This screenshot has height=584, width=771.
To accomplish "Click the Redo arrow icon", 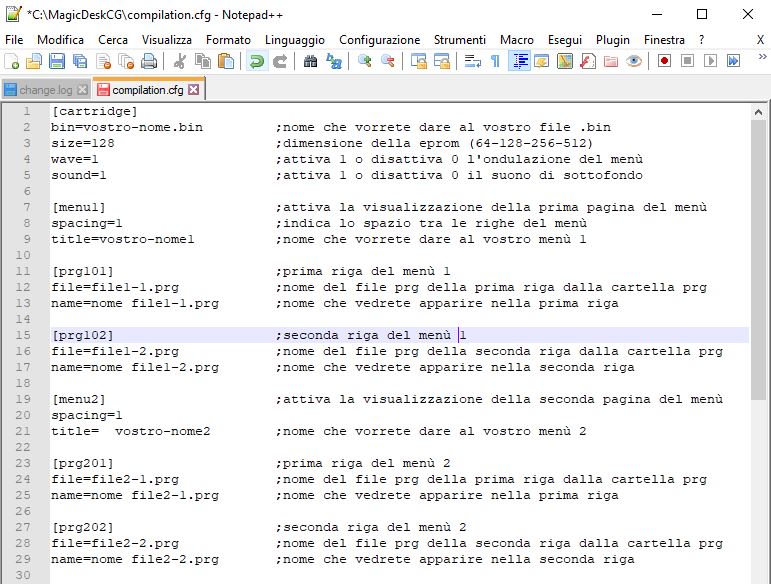I will [x=279, y=61].
